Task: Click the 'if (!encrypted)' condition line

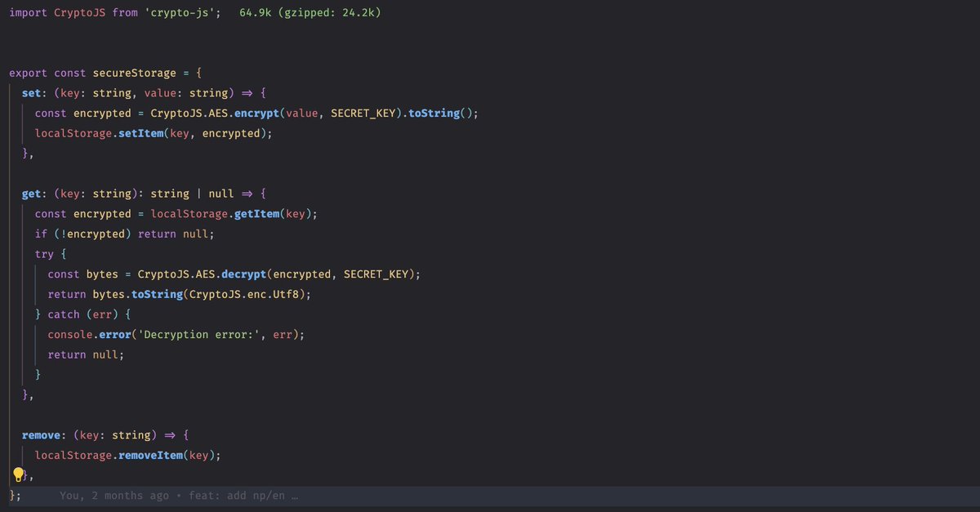Action: tap(124, 234)
